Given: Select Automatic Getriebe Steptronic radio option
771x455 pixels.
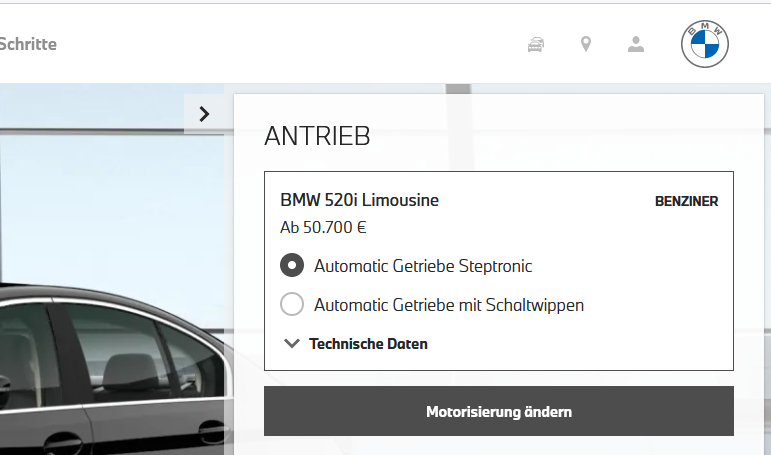Looking at the screenshot, I should [x=292, y=265].
